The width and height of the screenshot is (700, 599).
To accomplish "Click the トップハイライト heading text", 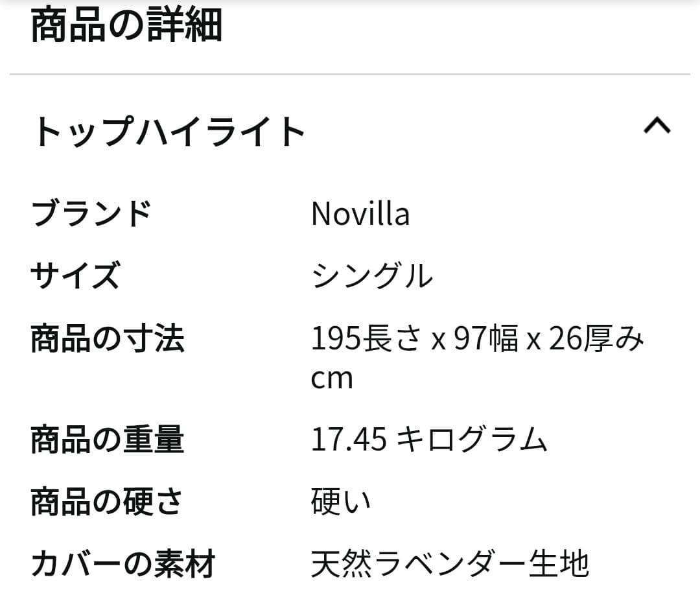I will (170, 130).
